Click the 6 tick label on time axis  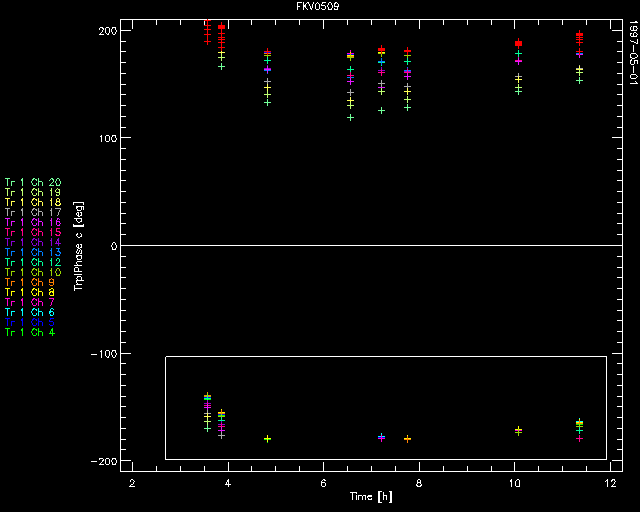click(324, 482)
